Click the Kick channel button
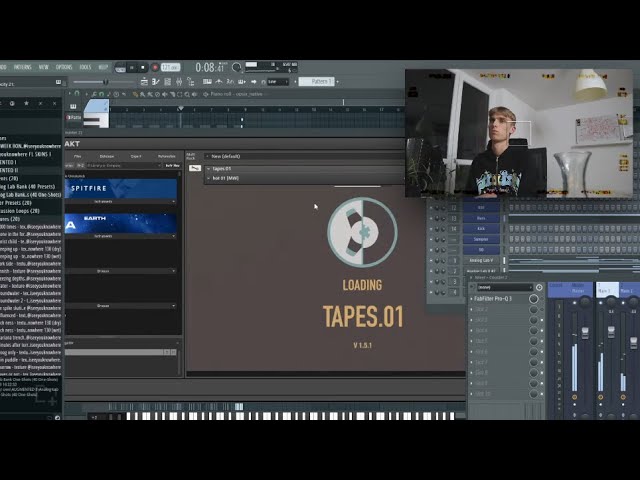 (x=481, y=229)
